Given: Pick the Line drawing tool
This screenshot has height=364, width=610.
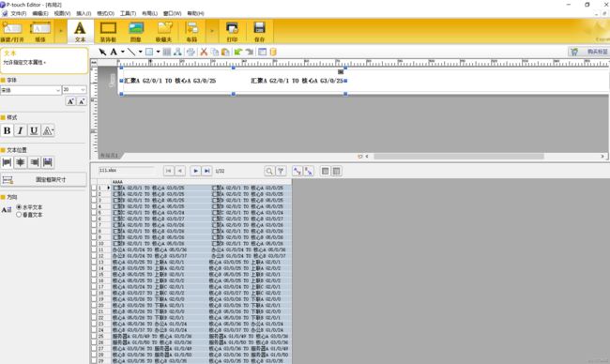Looking at the screenshot, I should 131,52.
